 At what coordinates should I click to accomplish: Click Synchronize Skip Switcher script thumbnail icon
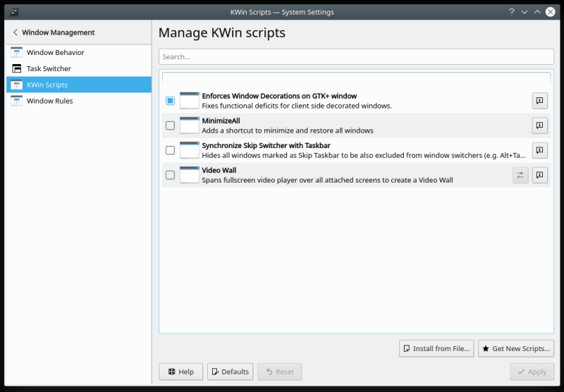tap(189, 150)
